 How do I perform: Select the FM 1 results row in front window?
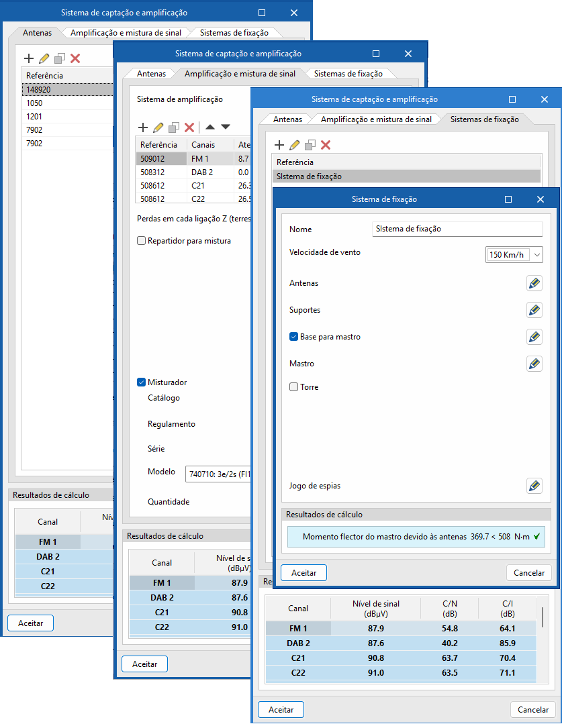point(401,629)
